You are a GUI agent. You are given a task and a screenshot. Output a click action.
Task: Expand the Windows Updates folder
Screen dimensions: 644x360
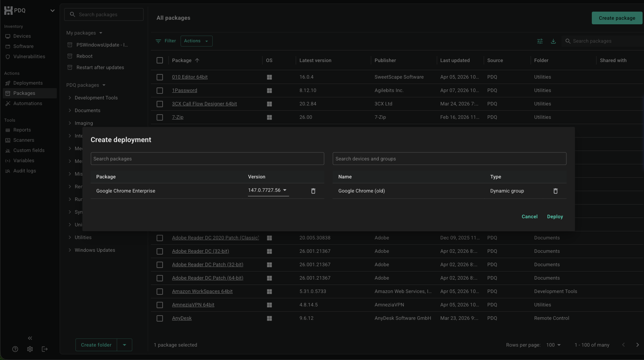(70, 250)
